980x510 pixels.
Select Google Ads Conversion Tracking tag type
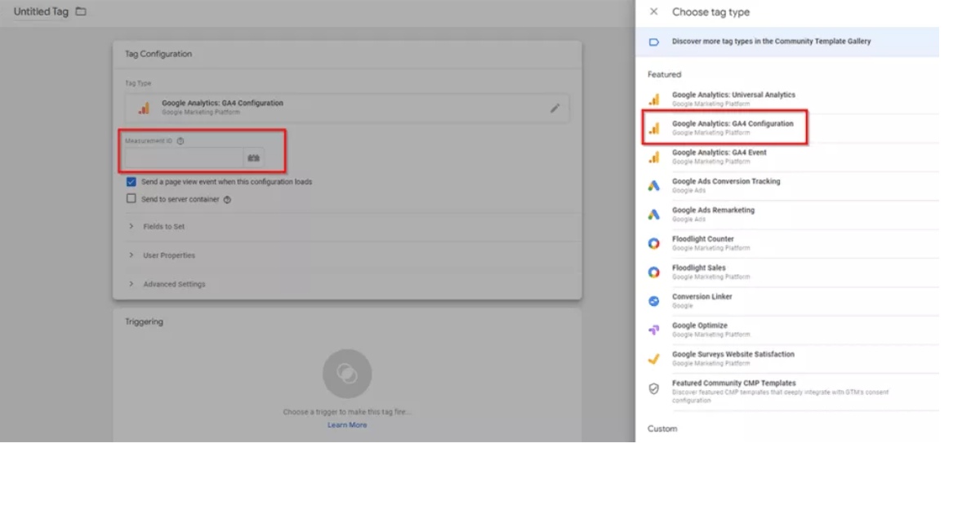point(787,185)
